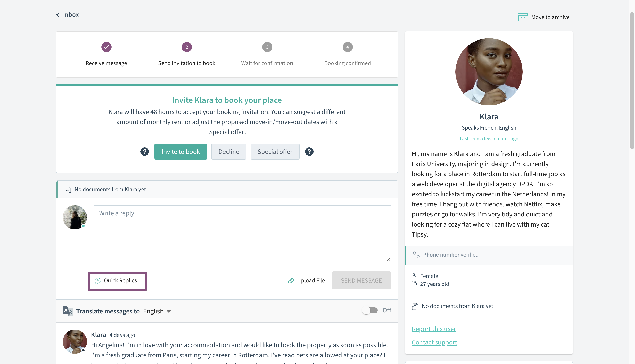Click Klara's large profile photo
Viewport: 635px width, 364px height.
coord(489,72)
